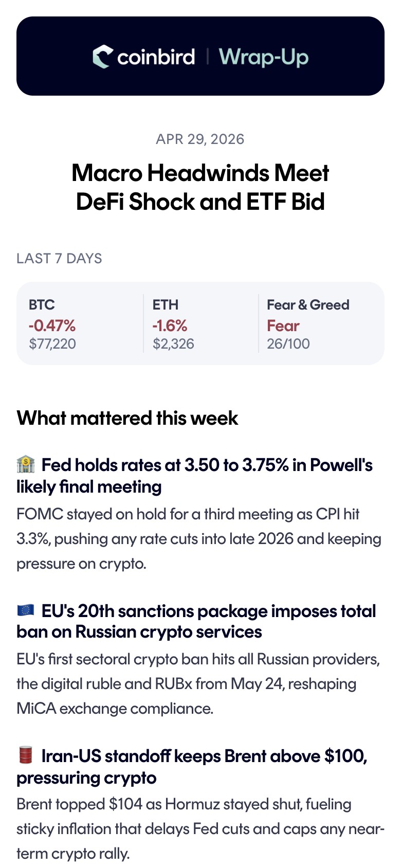Screen dimensions: 401x868
Task: Click the ETH -1.6% change value
Action: pyautogui.click(x=170, y=325)
